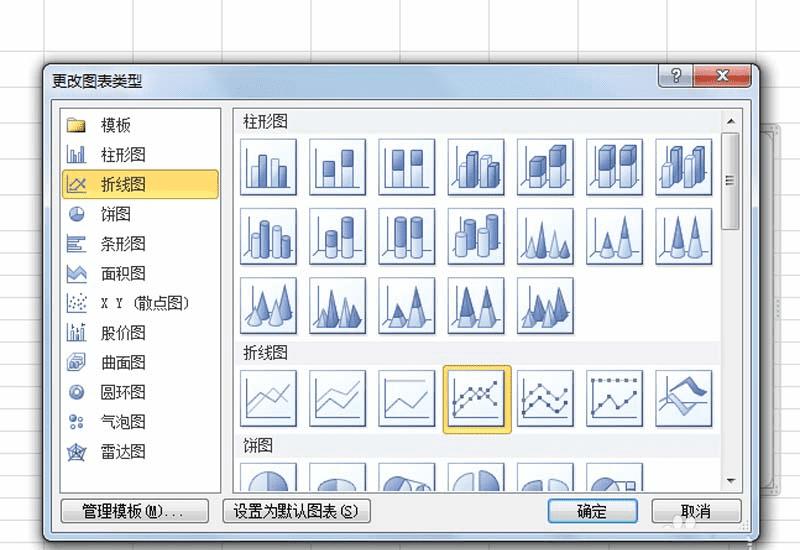Image resolution: width=800 pixels, height=550 pixels.
Task: Pick the exploded 3-D pie chart
Action: (545, 477)
